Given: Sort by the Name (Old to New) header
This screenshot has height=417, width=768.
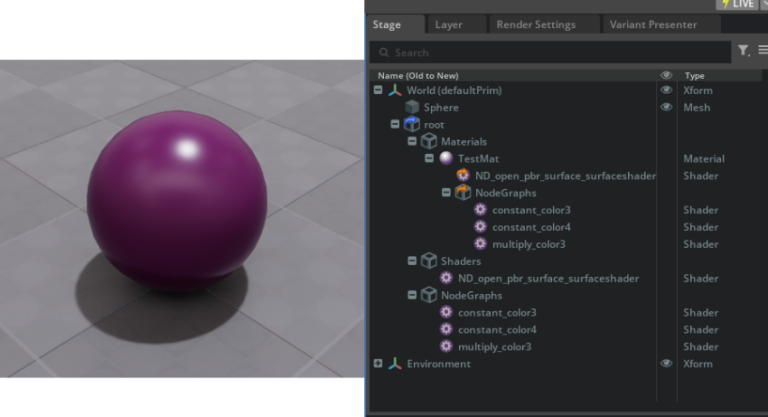Looking at the screenshot, I should pyautogui.click(x=418, y=75).
